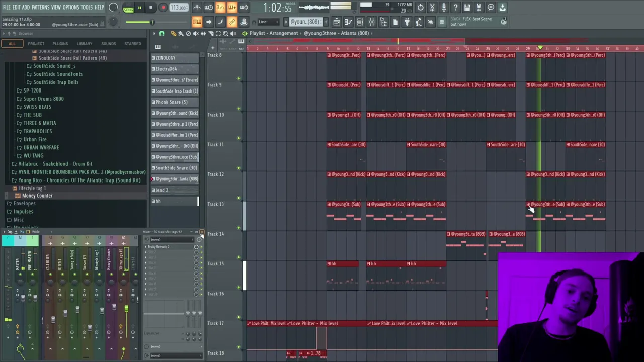The height and width of the screenshot is (362, 644).
Task: Toggle Song/Pattern mode button
Action: point(128,8)
